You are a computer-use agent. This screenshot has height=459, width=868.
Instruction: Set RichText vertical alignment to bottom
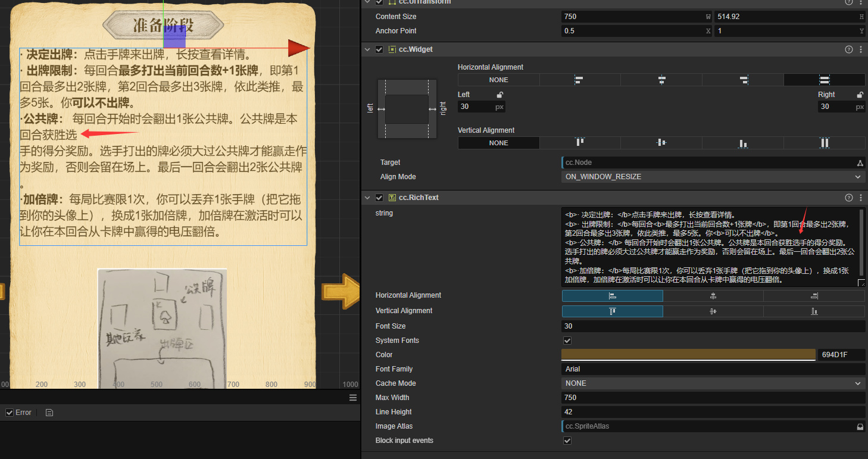814,311
